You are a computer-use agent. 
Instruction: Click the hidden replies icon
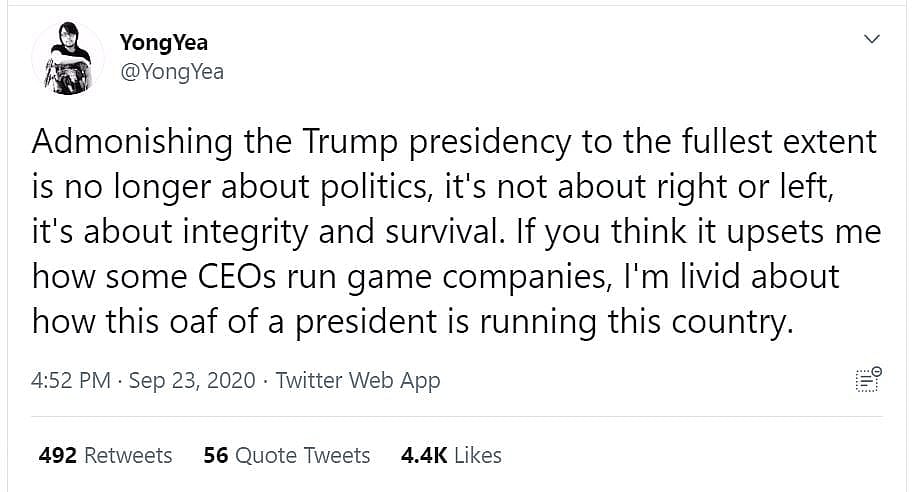pyautogui.click(x=868, y=379)
